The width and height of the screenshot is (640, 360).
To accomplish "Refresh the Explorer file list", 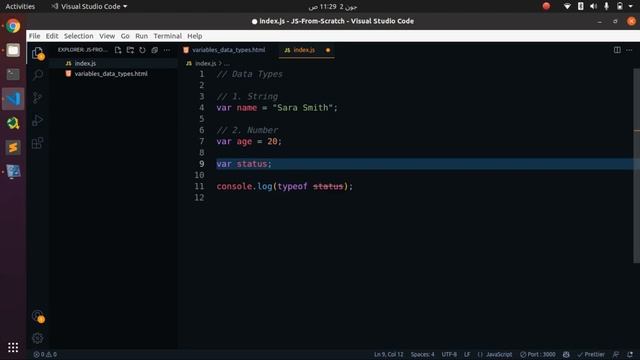I will click(x=142, y=50).
